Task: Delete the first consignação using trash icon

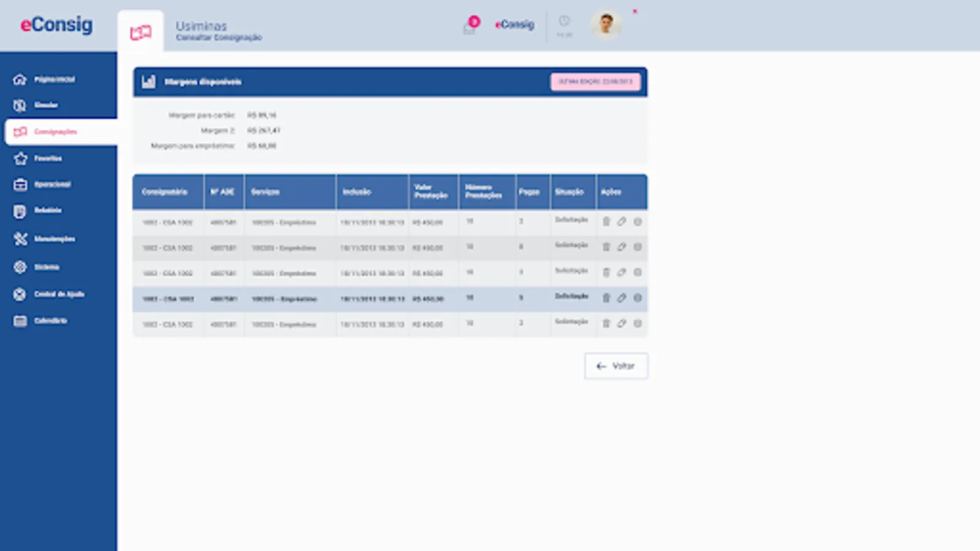Action: pos(606,222)
